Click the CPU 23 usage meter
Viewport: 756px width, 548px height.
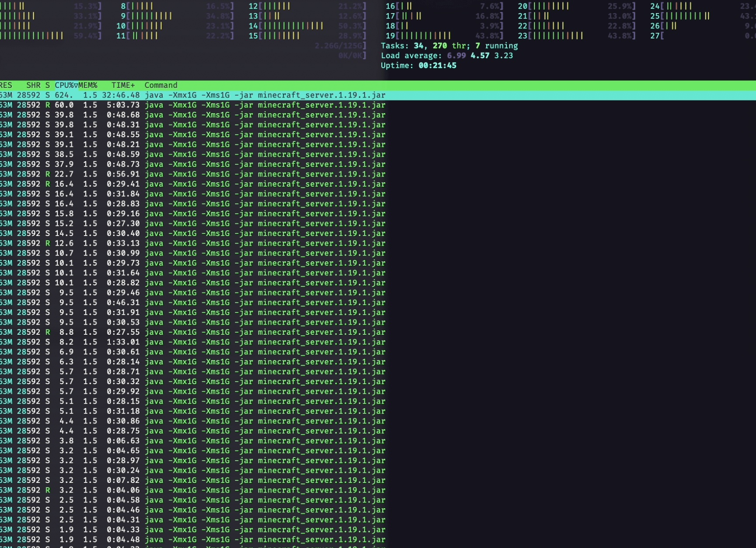(x=577, y=36)
